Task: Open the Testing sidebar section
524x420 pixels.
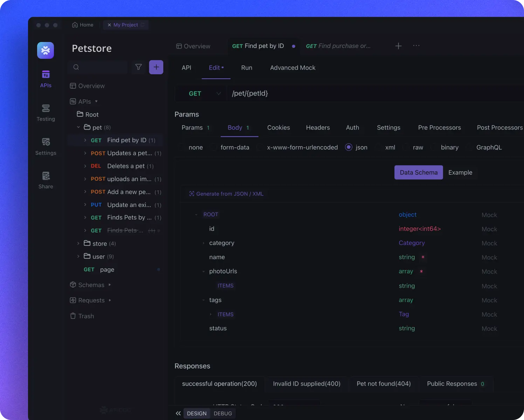Action: (46, 113)
